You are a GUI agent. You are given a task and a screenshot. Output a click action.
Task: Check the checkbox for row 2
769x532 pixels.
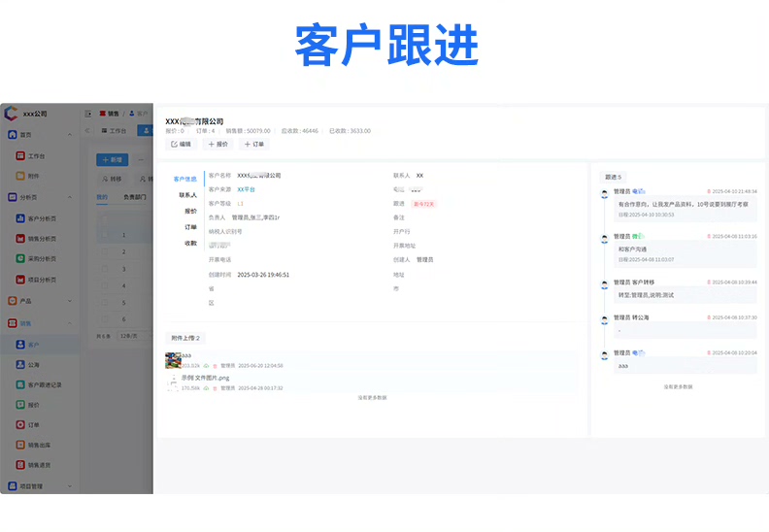tap(105, 251)
